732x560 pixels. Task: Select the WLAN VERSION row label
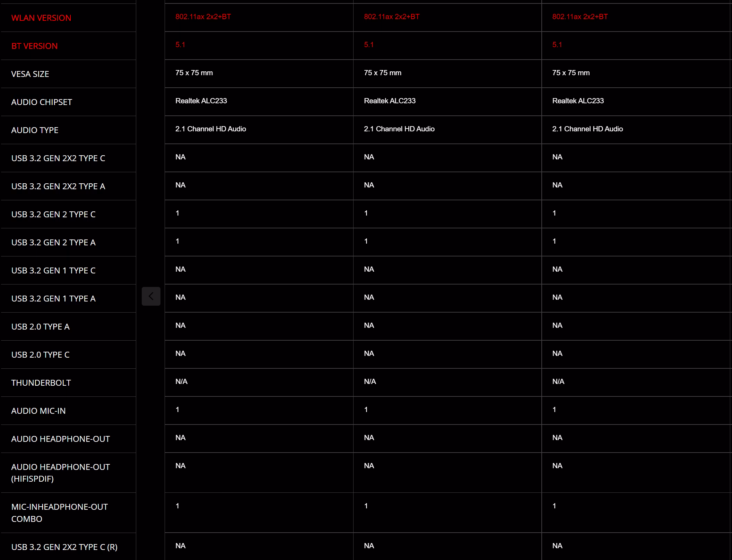tap(41, 18)
